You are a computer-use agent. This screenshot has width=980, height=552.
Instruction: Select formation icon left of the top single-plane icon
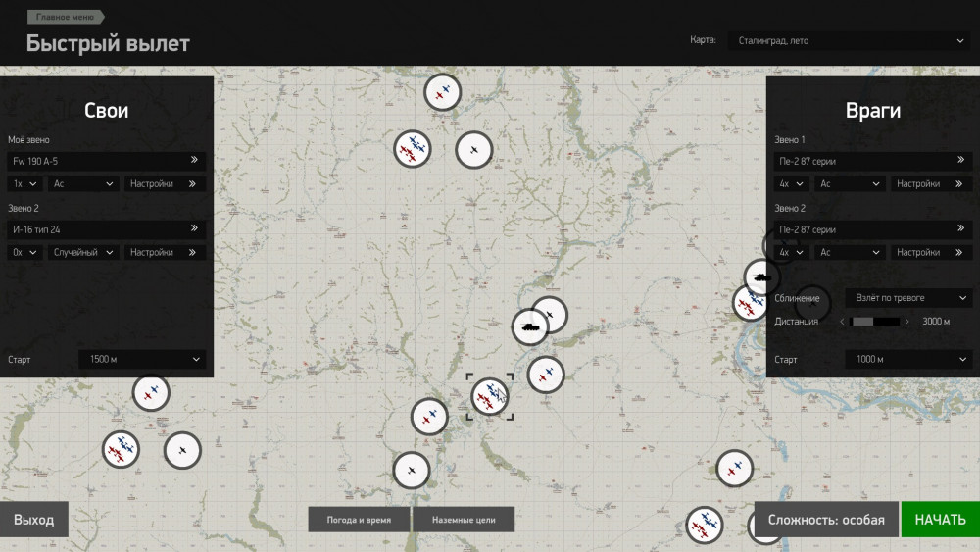[x=413, y=149]
